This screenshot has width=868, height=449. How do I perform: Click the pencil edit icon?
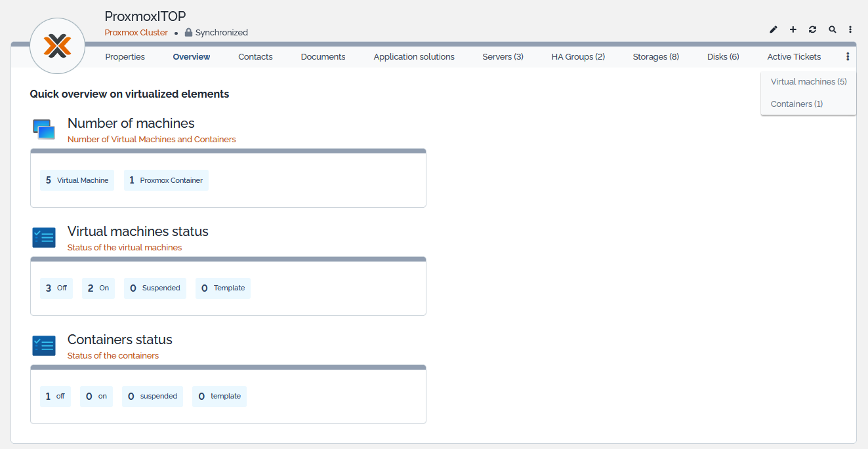(774, 29)
